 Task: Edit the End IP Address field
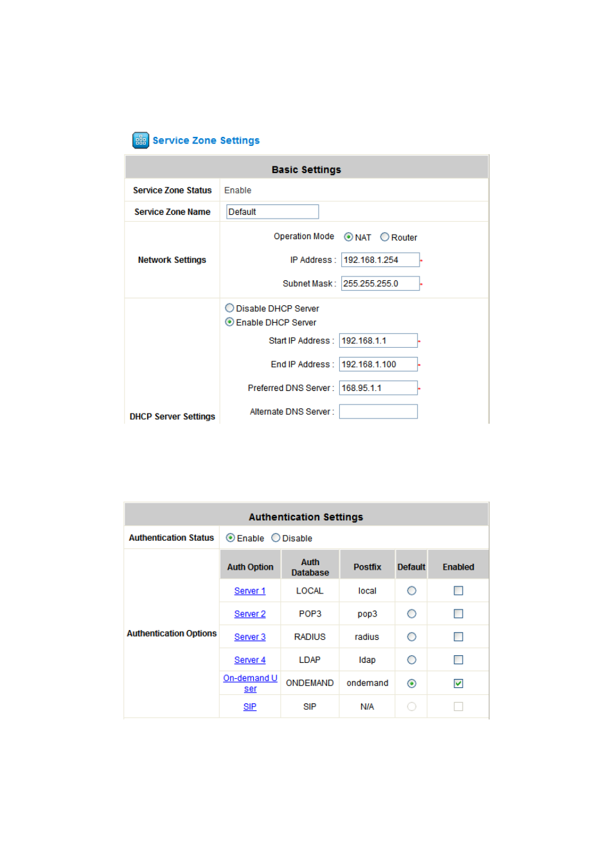click(378, 365)
